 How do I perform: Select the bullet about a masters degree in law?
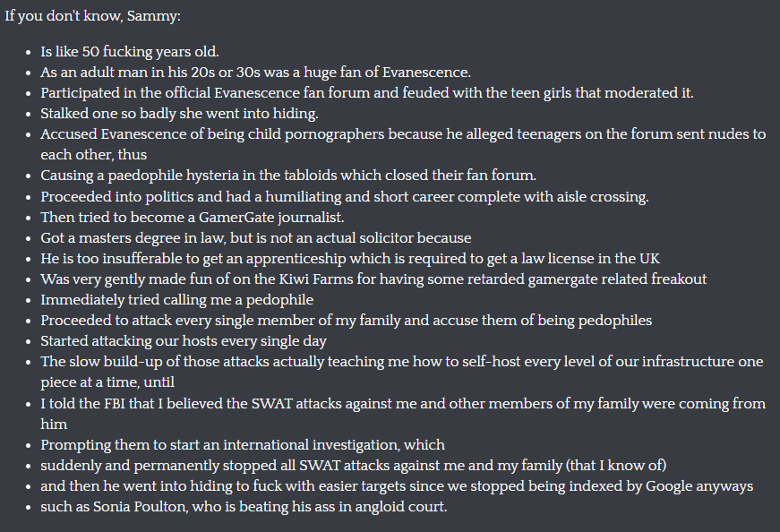pos(256,238)
